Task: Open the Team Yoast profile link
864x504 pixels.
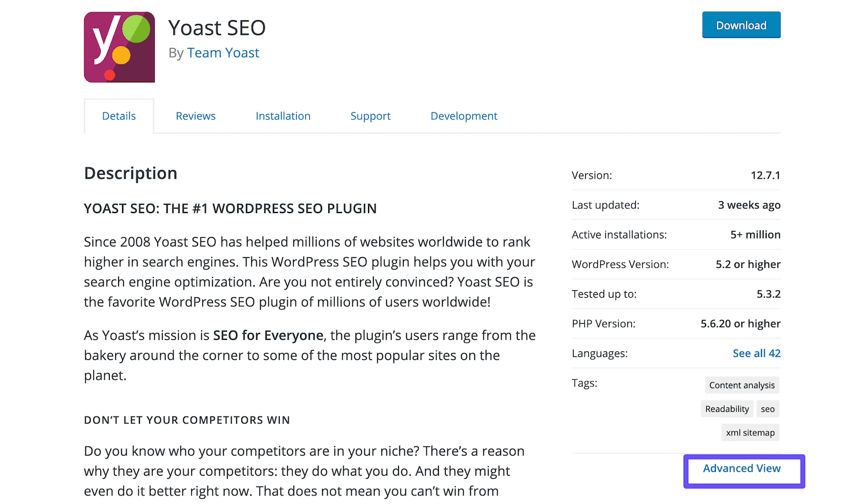Action: coord(223,52)
